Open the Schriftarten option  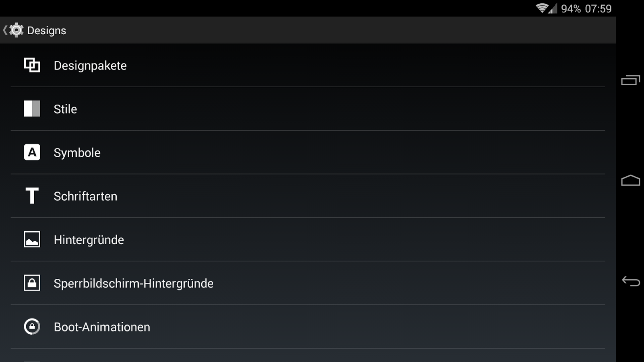coord(85,196)
